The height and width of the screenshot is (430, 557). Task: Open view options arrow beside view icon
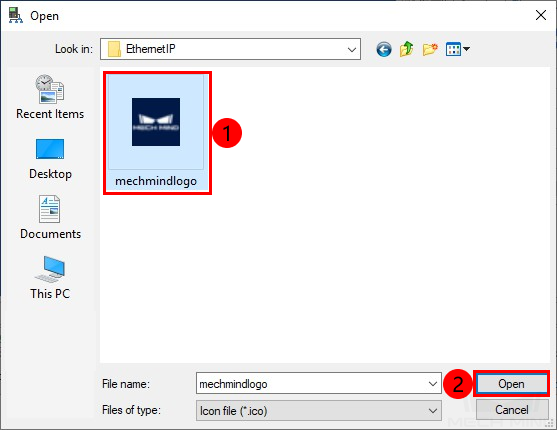(x=466, y=49)
